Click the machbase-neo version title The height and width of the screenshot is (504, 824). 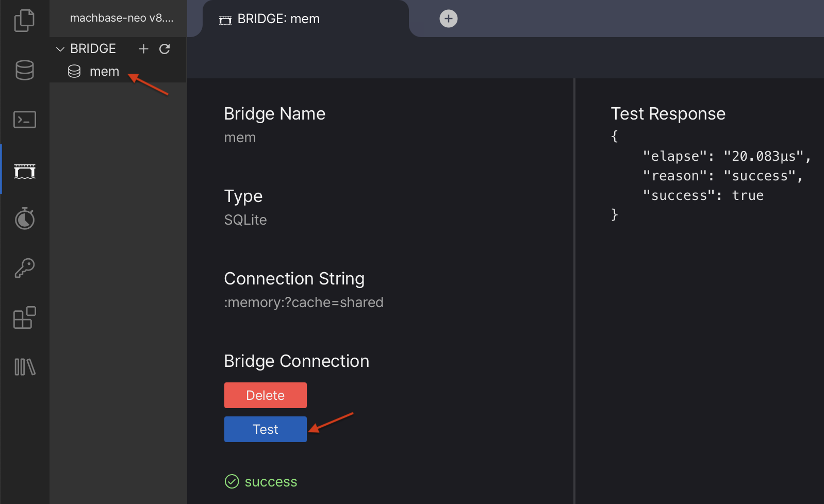pyautogui.click(x=121, y=18)
